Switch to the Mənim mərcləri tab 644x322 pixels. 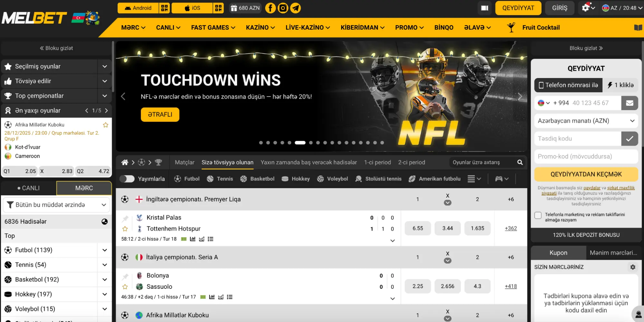[613, 253]
